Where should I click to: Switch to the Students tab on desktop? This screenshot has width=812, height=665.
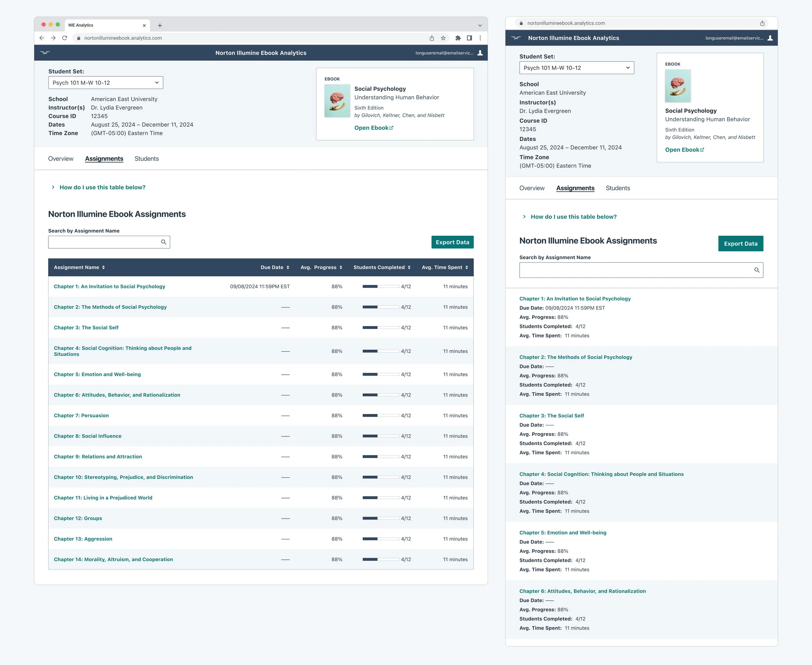[x=146, y=158]
